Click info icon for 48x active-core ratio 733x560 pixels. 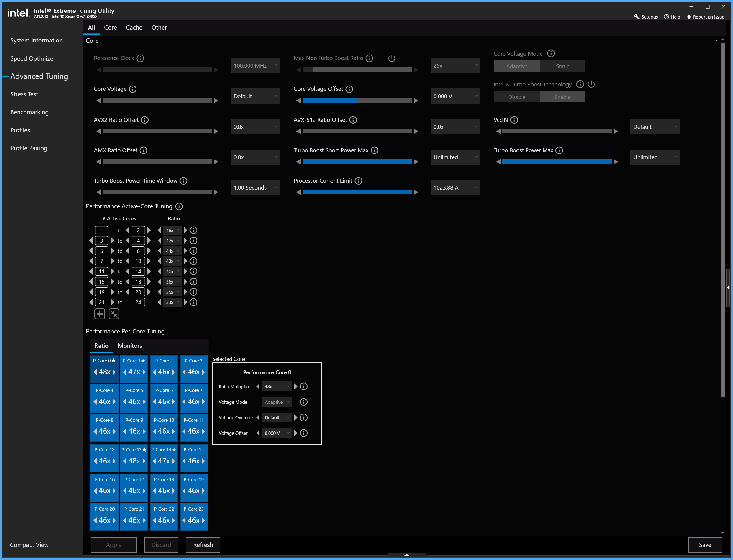[x=193, y=230]
